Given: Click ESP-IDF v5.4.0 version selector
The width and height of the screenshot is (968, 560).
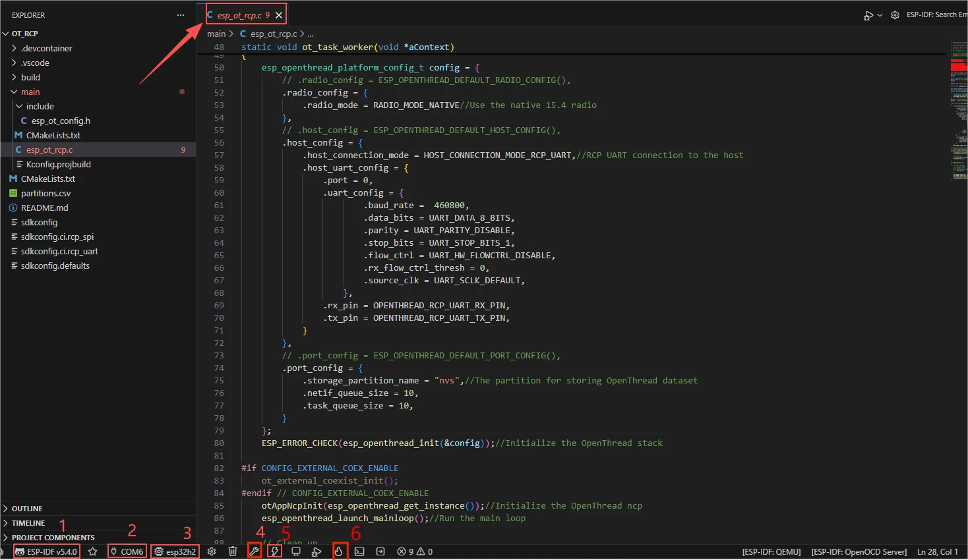Looking at the screenshot, I should (x=47, y=551).
